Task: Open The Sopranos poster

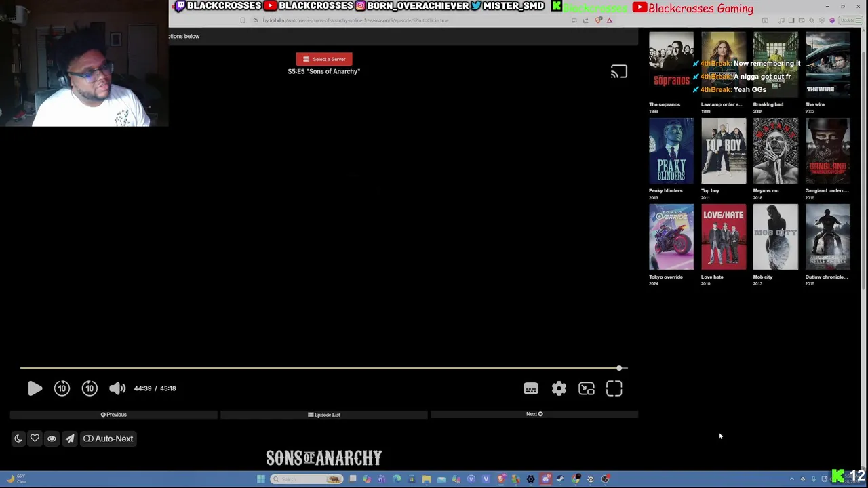Action: (x=671, y=65)
